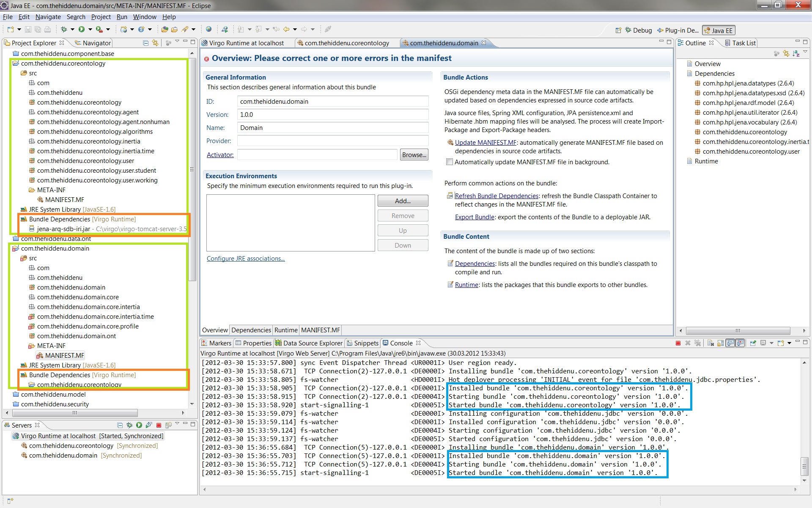Click the Export Bundle link
The height and width of the screenshot is (508, 812).
point(475,217)
